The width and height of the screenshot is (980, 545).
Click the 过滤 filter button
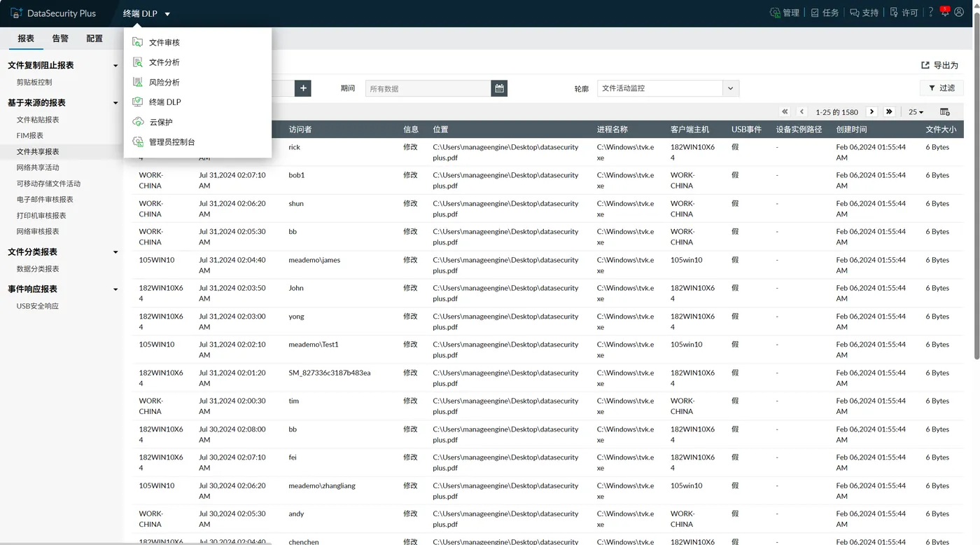point(941,88)
